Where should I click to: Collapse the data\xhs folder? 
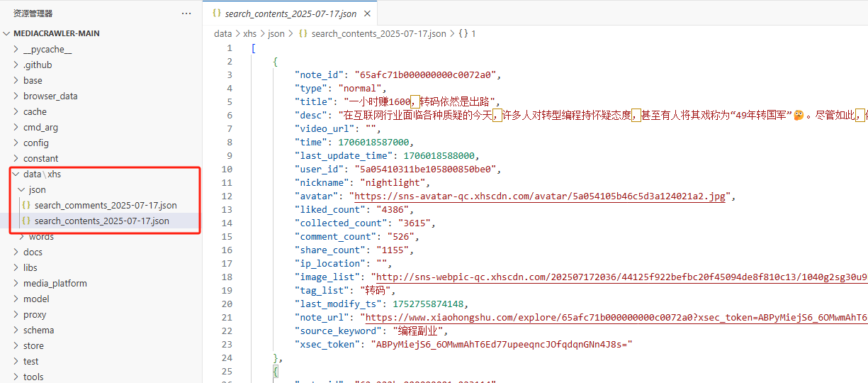point(16,174)
